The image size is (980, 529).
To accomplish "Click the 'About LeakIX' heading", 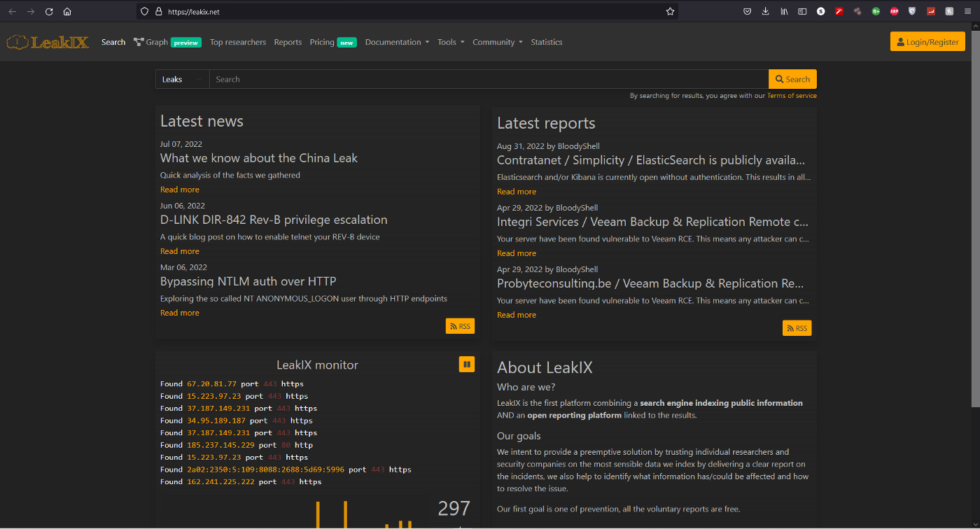I will point(545,367).
